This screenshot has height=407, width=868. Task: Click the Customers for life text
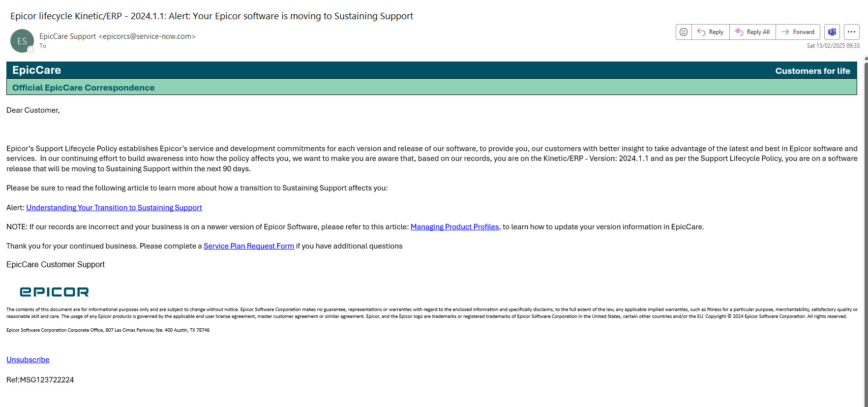coord(812,71)
